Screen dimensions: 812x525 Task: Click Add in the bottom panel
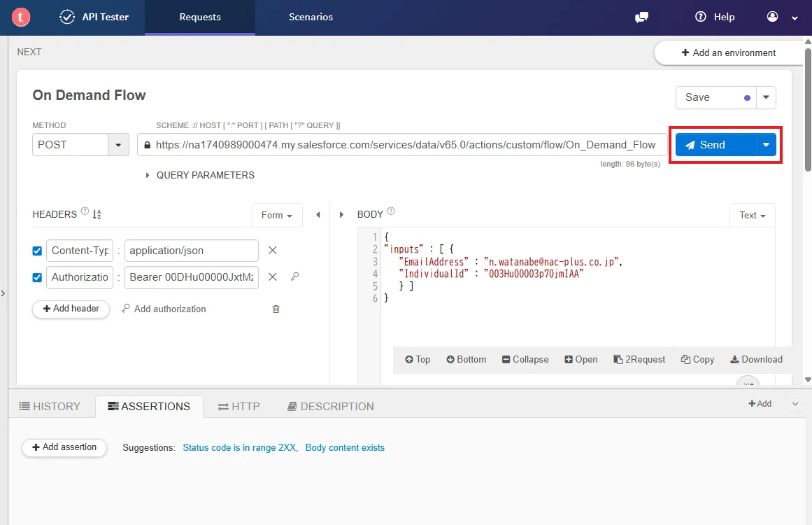[x=760, y=404]
